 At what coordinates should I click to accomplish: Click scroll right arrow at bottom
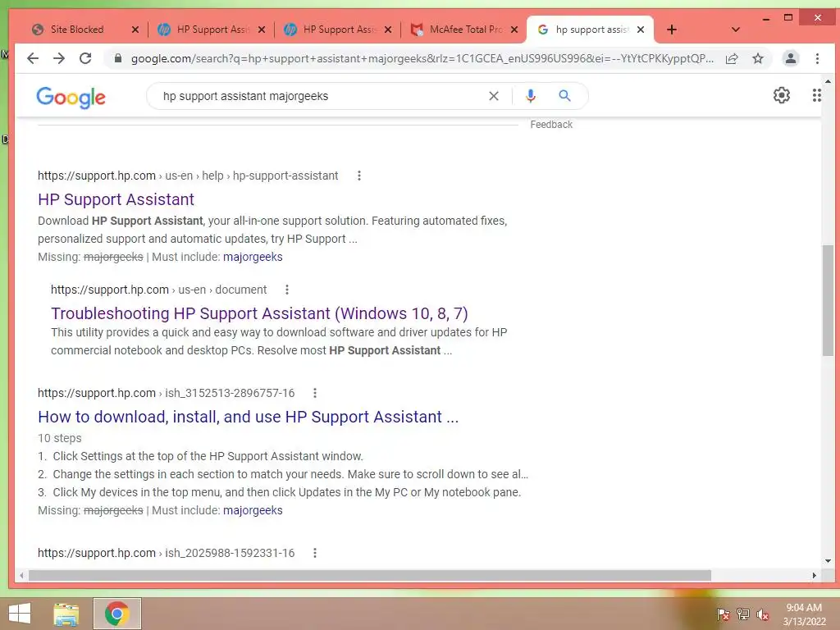[814, 575]
